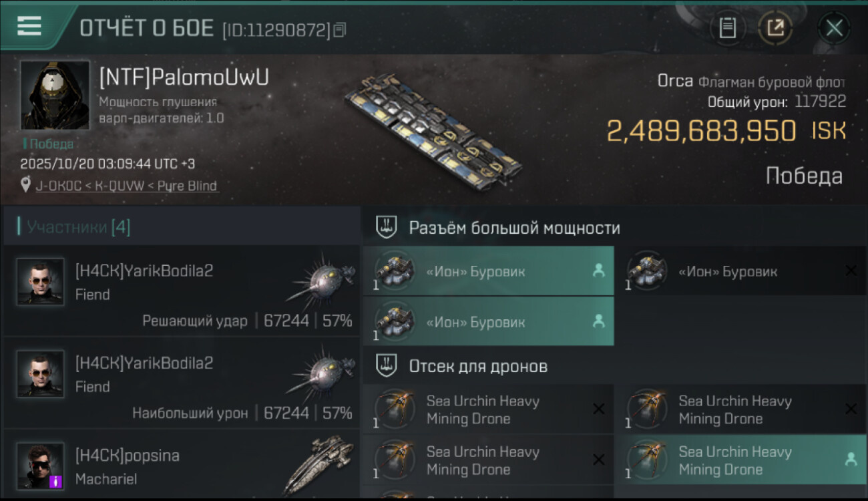
Task: Open the clipboard report icon
Action: (x=727, y=28)
